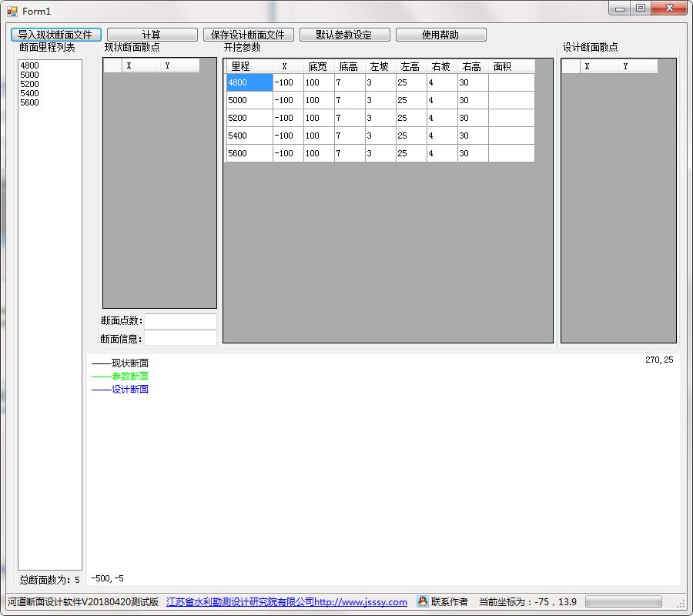Image resolution: width=693 pixels, height=616 pixels.
Task: Maximize the Form1 window
Action: tap(641, 8)
